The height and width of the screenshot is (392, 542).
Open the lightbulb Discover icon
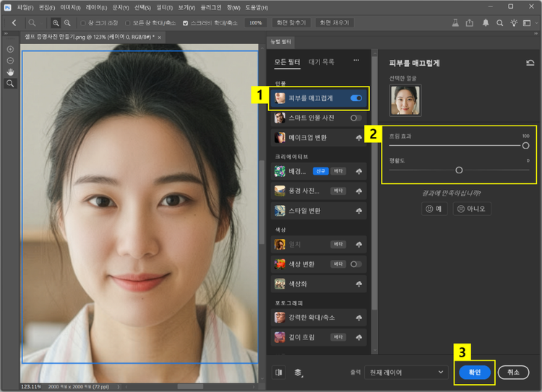514,23
